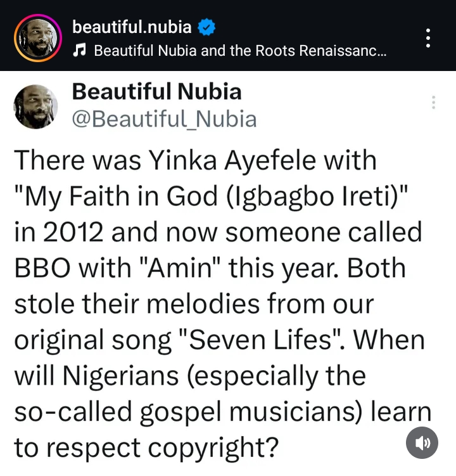Screen dimensions: 456x476
Task: Tap the bold "Beautiful Nubia" tweet name
Action: tap(156, 92)
